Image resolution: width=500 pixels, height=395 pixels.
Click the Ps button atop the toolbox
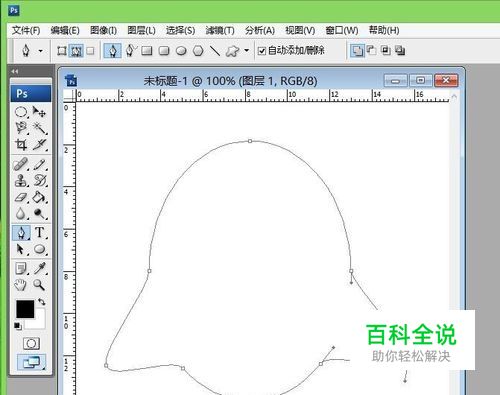point(31,93)
